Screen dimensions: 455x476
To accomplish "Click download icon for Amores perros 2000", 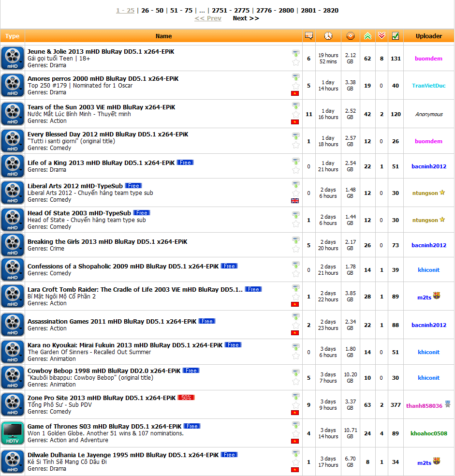I will point(295,77).
